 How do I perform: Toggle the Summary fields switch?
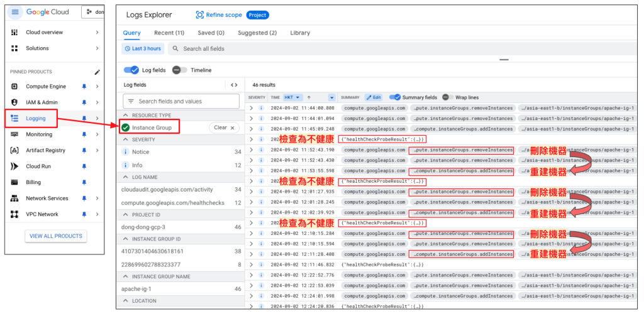(x=395, y=97)
